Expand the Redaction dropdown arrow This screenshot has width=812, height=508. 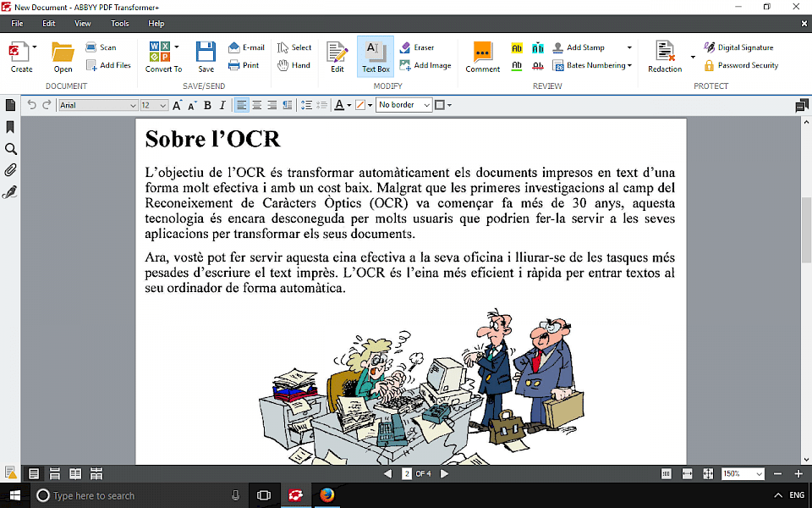693,57
